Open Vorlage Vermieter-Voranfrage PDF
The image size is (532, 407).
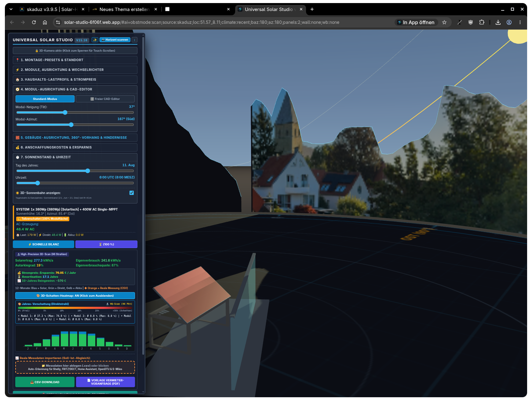pos(105,382)
